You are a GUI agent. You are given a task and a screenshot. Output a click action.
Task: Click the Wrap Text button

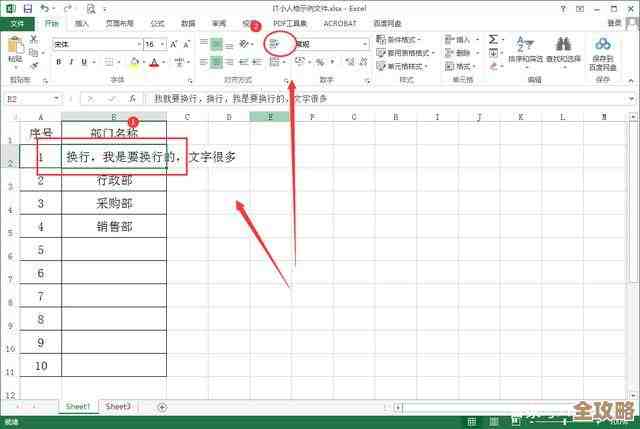pos(275,44)
